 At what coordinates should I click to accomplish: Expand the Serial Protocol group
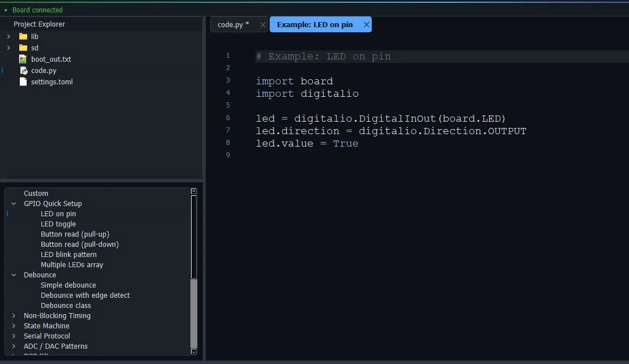pyautogui.click(x=14, y=336)
